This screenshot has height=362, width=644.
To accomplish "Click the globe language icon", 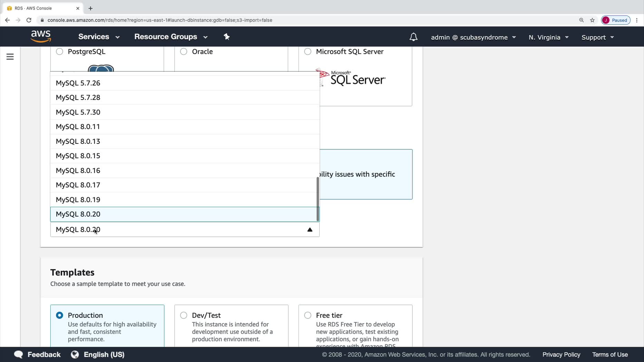I will click(75, 354).
